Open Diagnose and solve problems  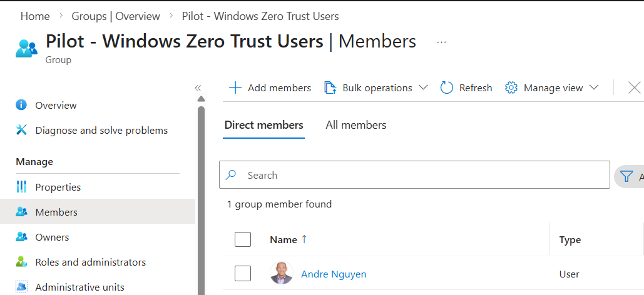coord(101,131)
